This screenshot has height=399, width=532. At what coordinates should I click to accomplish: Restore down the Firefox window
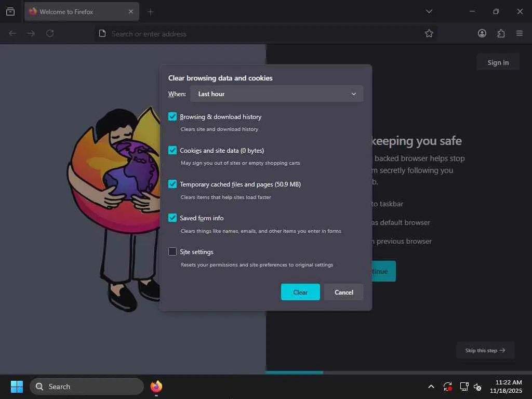click(496, 11)
